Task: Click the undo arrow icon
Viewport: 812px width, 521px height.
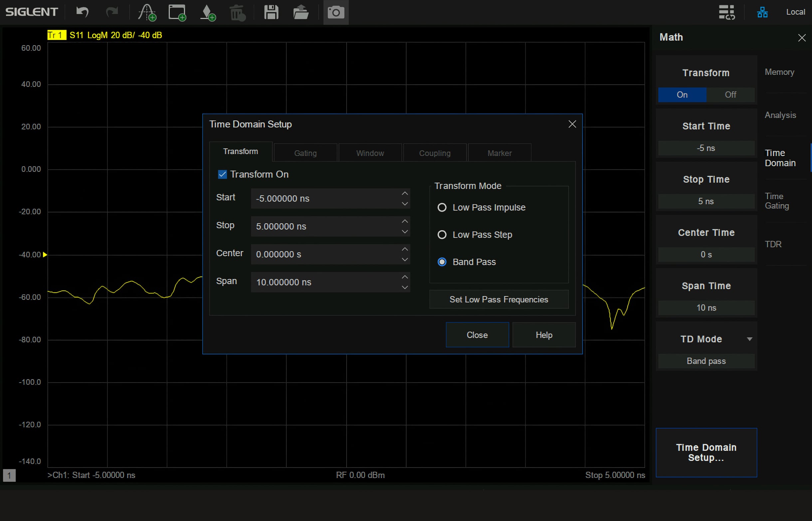Action: pos(82,12)
